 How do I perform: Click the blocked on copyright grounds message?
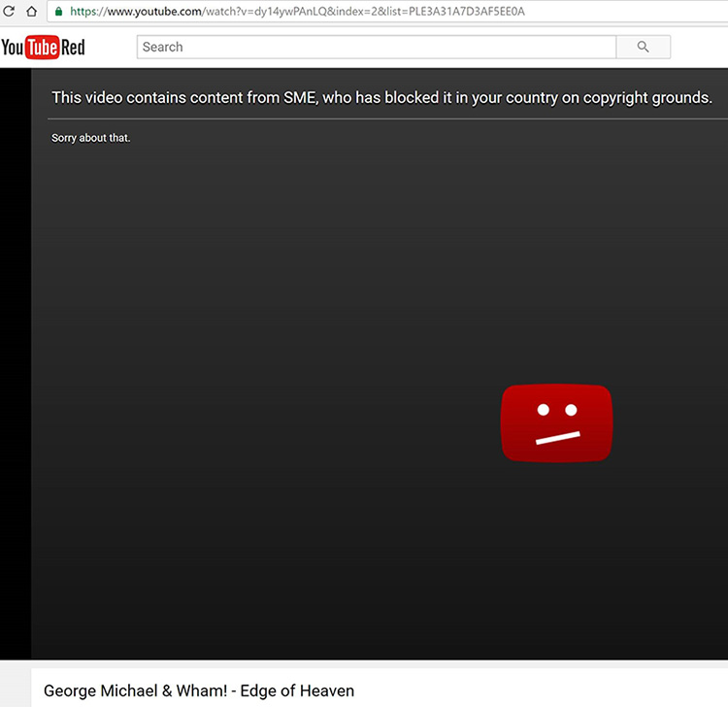(x=381, y=97)
